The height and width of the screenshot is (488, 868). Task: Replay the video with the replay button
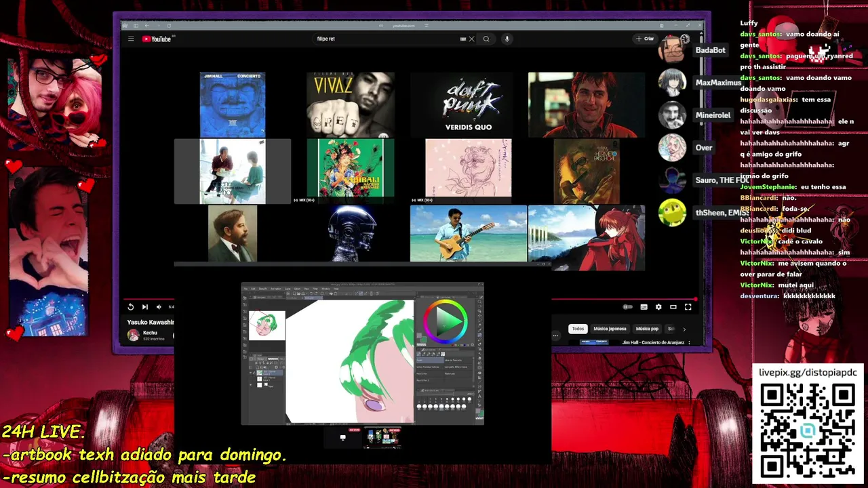(131, 307)
